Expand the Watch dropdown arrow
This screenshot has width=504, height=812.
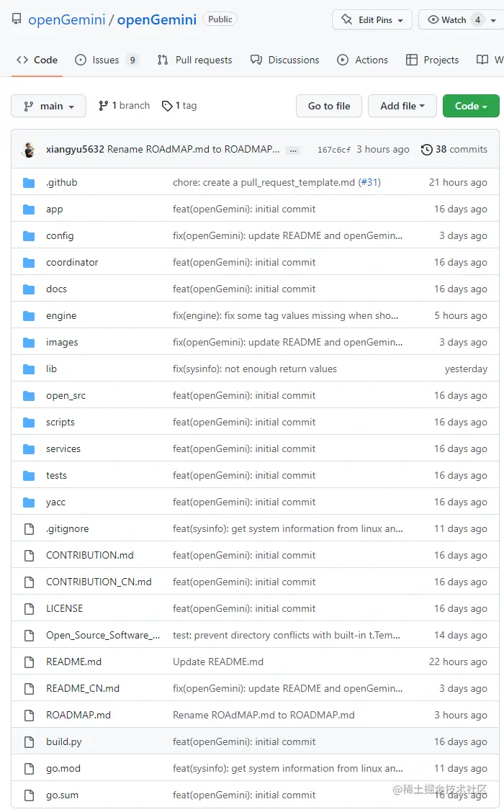point(493,20)
